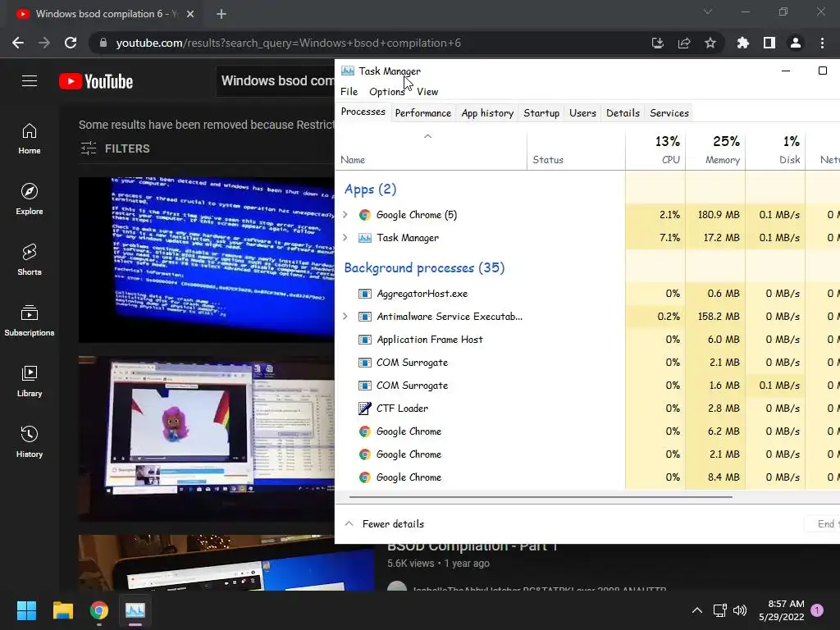Viewport: 840px width, 630px height.
Task: Switch to Performance tab
Action: coord(423,113)
